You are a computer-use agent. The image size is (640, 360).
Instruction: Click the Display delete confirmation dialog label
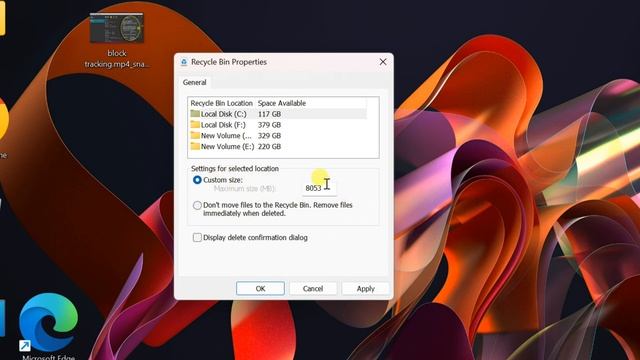pyautogui.click(x=256, y=238)
